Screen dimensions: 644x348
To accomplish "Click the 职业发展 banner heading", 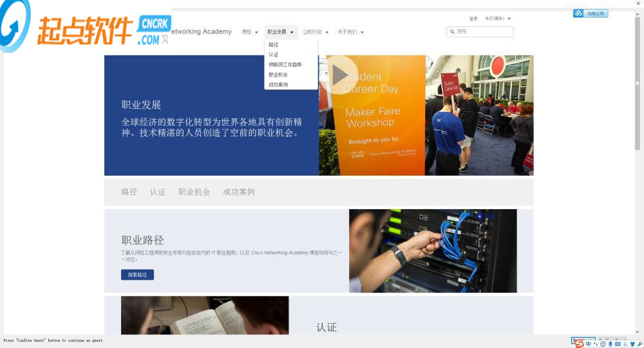I will pyautogui.click(x=141, y=105).
